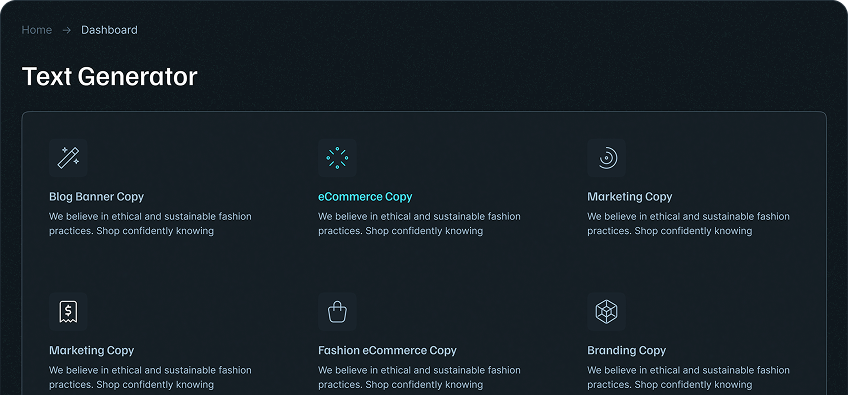Click the shopping bag icon
This screenshot has width=848, height=395.
click(337, 312)
